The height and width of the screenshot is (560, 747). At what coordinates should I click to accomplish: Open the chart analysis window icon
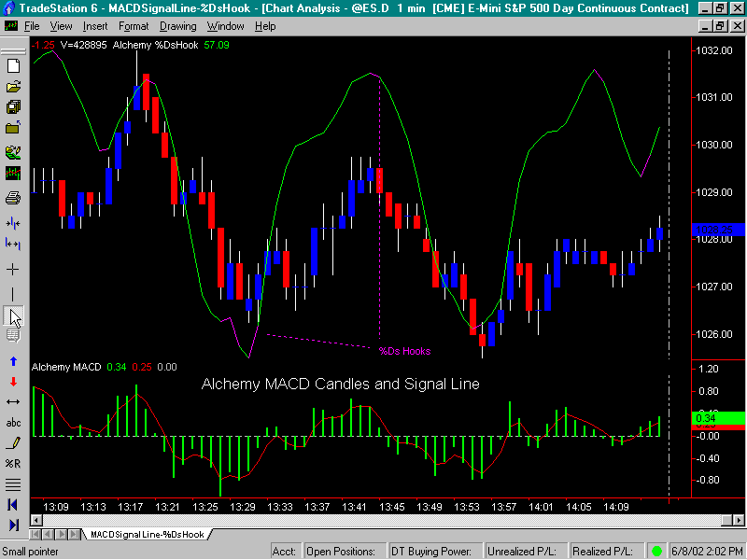coord(13,174)
